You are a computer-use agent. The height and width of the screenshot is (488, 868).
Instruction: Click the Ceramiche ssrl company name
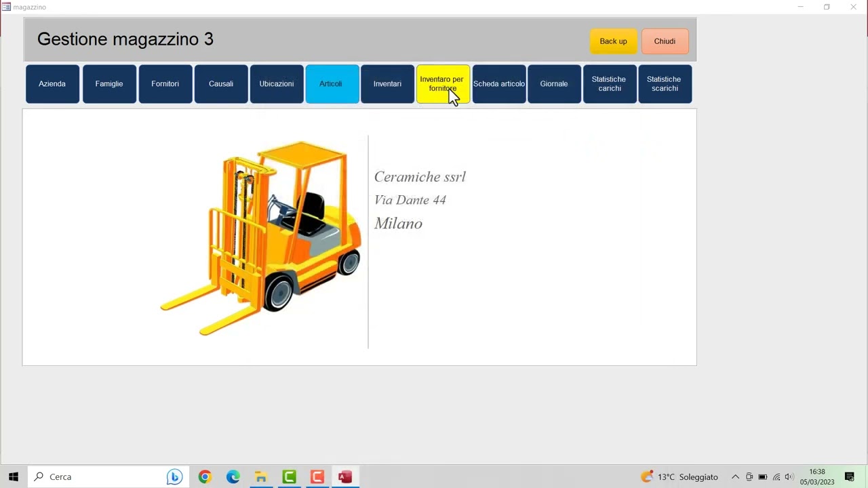click(420, 177)
